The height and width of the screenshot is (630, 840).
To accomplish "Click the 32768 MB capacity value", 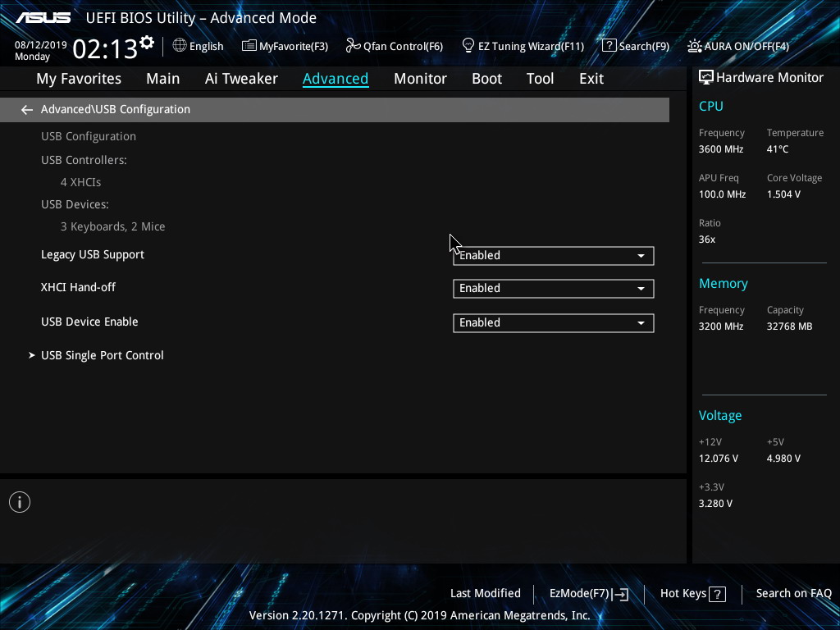I will [789, 326].
